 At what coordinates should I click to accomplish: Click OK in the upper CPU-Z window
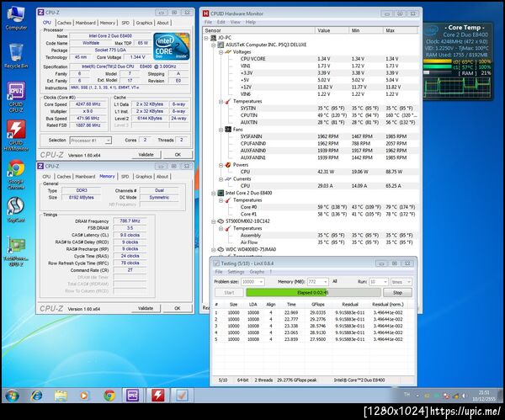click(x=178, y=155)
